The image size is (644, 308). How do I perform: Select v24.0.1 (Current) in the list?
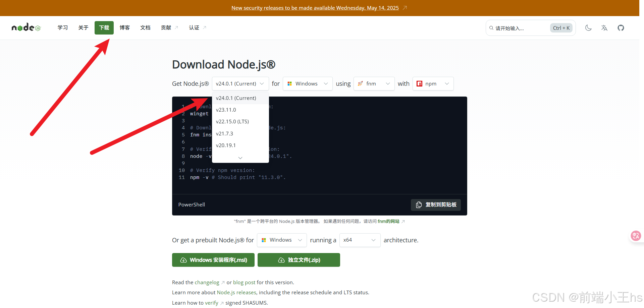(x=240, y=98)
